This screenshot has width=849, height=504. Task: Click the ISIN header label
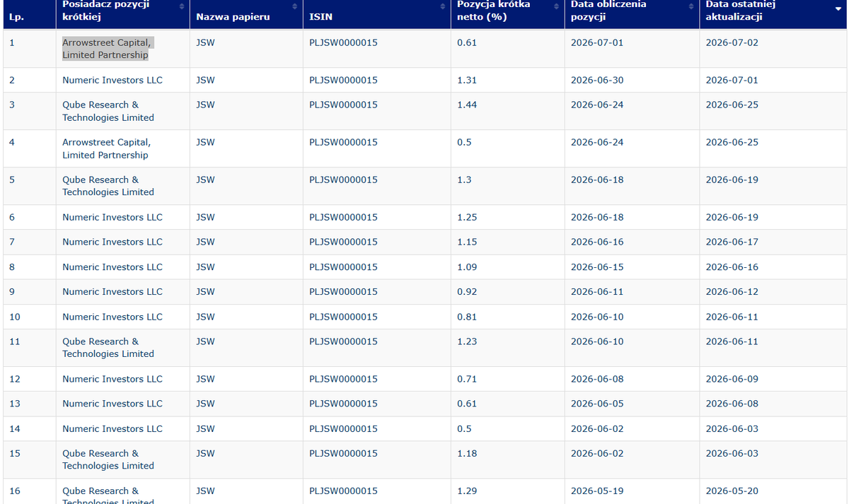coord(321,16)
